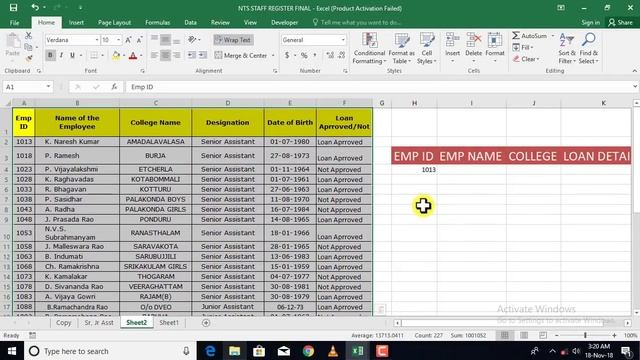Open the AutoSum dropdown arrow
This screenshot has height=360, width=640.
553,36
